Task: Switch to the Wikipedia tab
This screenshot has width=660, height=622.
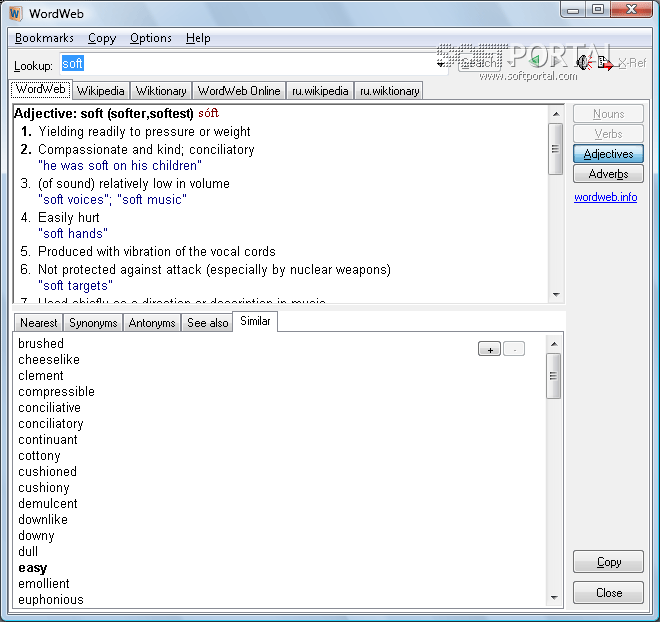Action: click(101, 91)
